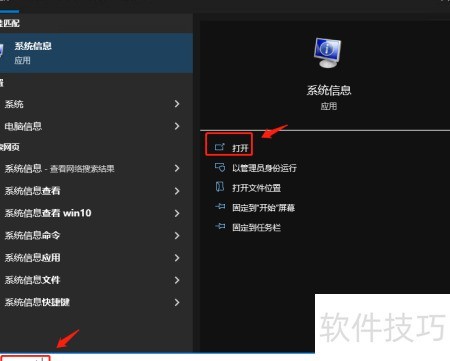450x361 pixels.
Task: Expand chevron next to 系统信息查看 win10
Action: coord(177,213)
